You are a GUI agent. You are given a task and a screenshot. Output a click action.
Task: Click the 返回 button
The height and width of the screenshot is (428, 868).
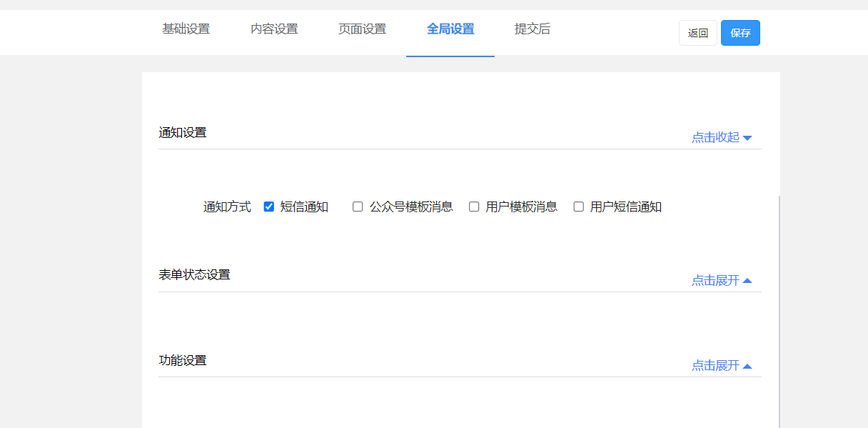[698, 33]
